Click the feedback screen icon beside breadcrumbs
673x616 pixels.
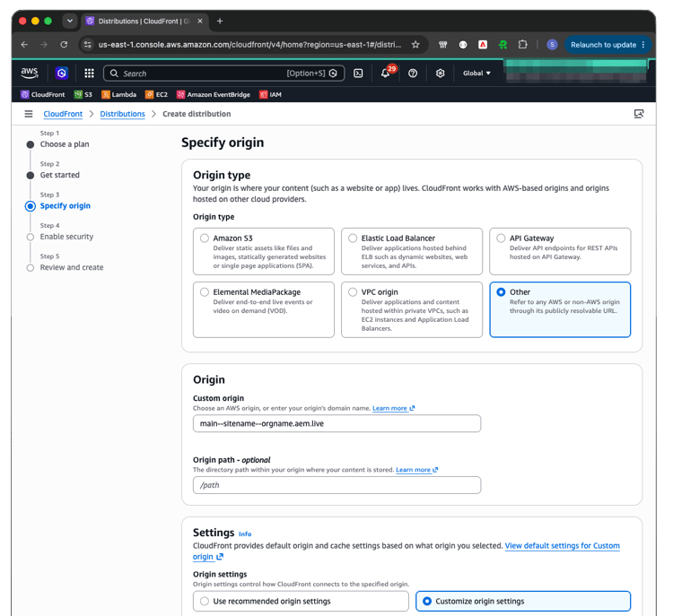pyautogui.click(x=639, y=114)
